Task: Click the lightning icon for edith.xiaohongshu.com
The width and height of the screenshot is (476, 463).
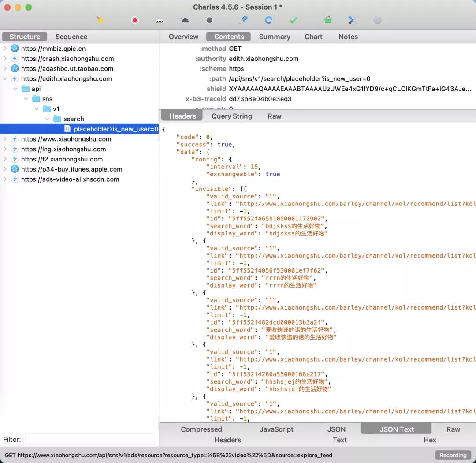Action: click(15, 78)
